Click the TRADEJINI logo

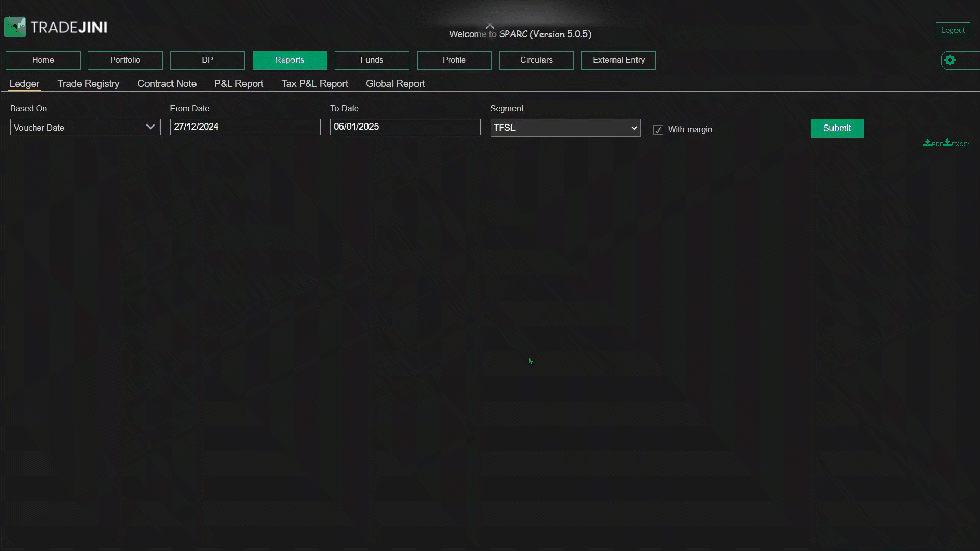(55, 27)
